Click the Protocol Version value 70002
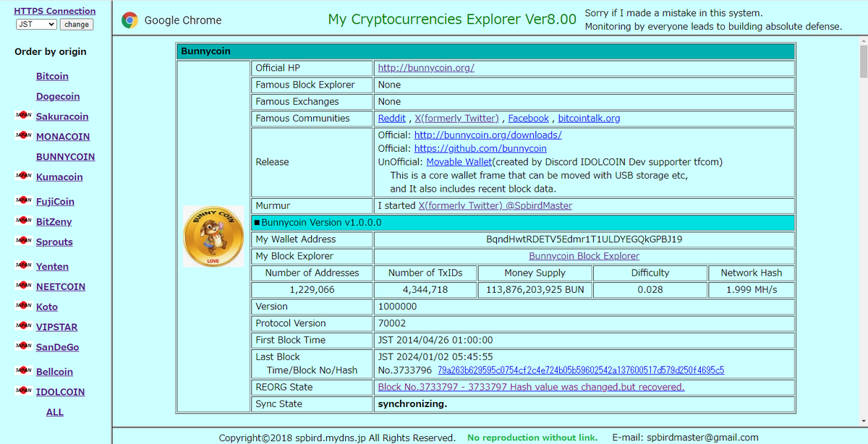The width and height of the screenshot is (868, 444). [x=392, y=323]
